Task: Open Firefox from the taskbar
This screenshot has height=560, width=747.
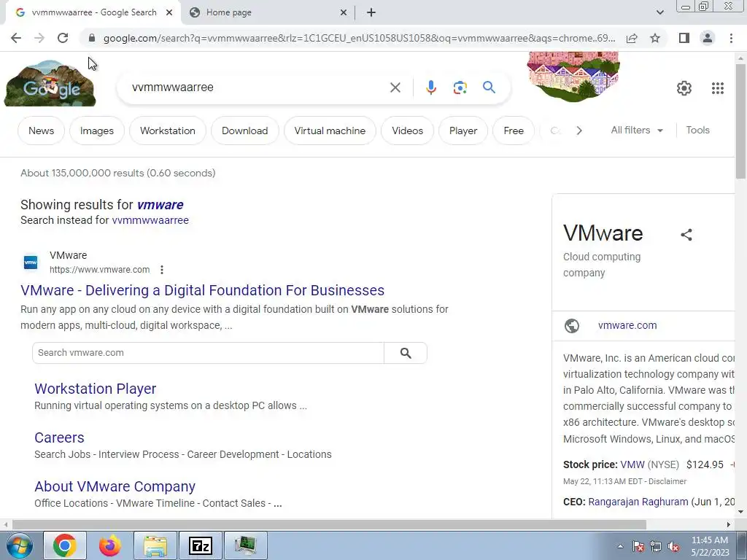Action: (110, 545)
